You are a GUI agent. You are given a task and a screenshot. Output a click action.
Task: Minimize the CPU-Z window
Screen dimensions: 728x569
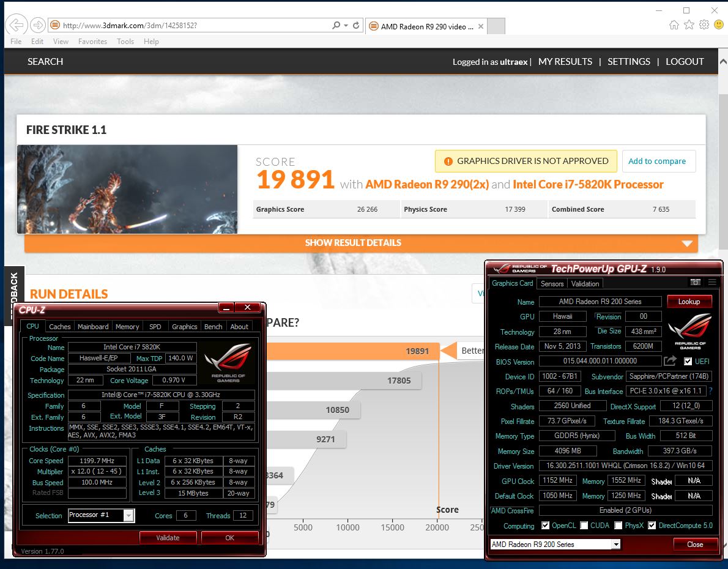pyautogui.click(x=226, y=308)
